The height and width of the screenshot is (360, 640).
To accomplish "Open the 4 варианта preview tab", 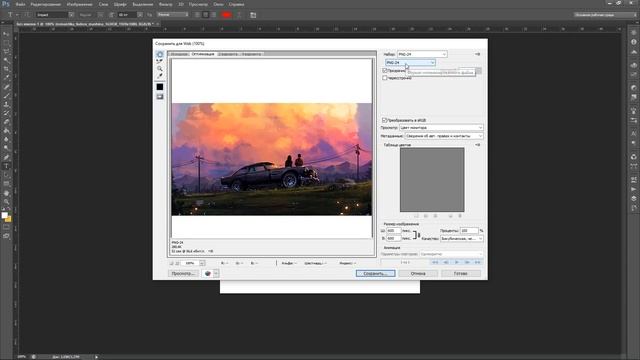I will pos(251,54).
